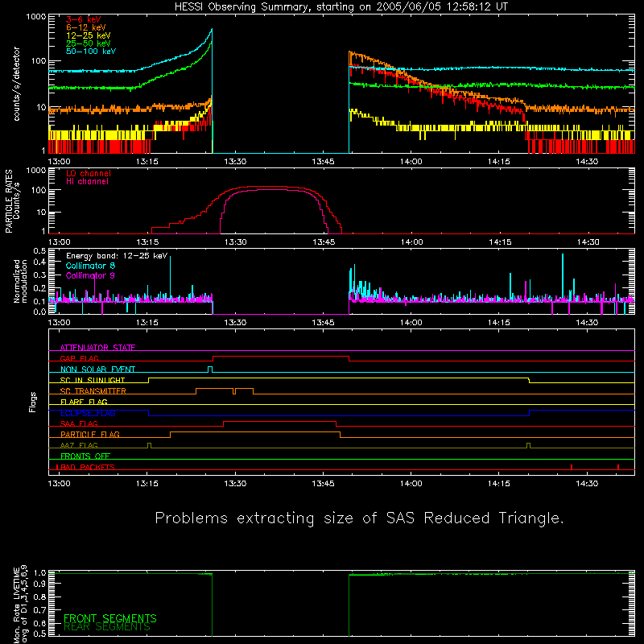
Task: Click the ATTENUATOR STATE flag label
Action: (x=97, y=348)
